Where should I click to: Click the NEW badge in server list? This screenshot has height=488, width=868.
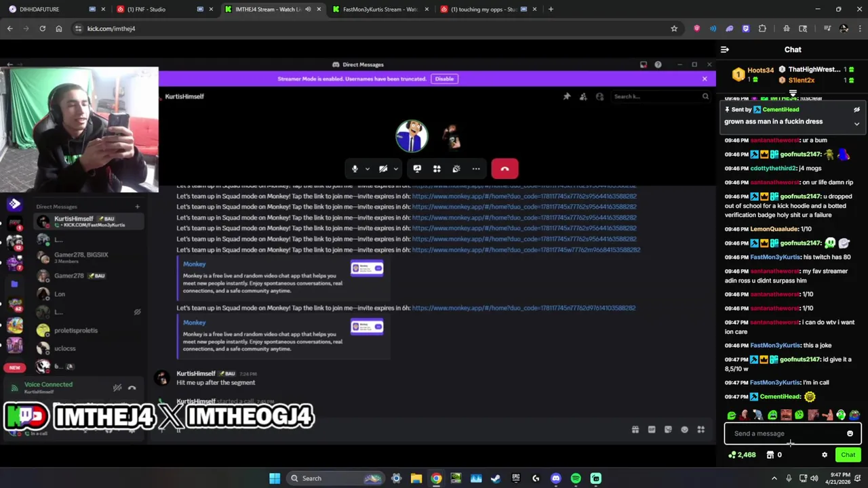[15, 367]
